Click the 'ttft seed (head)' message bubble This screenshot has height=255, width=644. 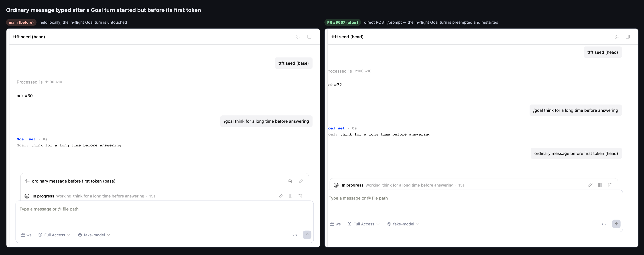[602, 52]
